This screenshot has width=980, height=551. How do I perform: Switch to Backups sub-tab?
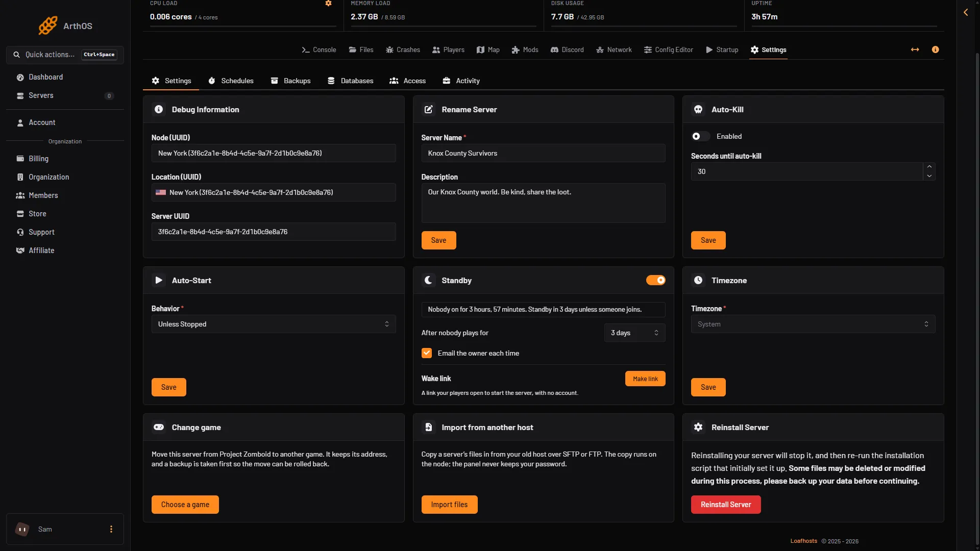tap(290, 81)
